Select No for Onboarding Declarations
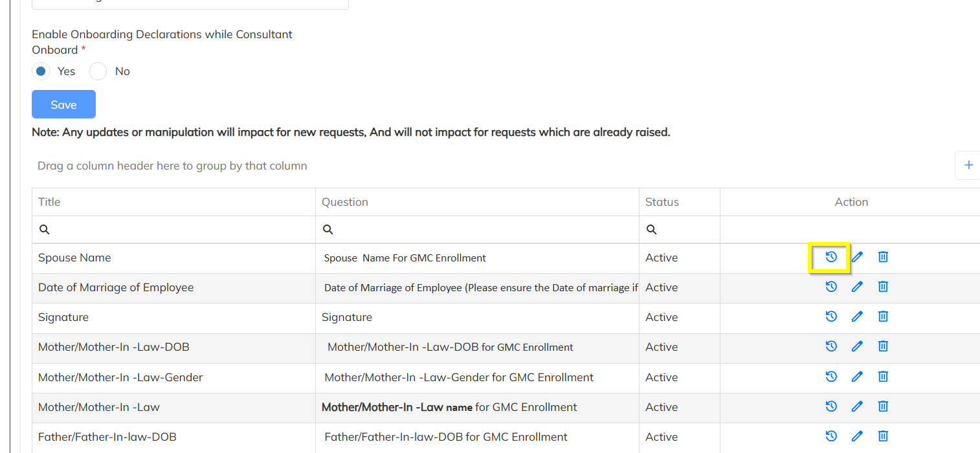980x453 pixels. click(x=98, y=71)
